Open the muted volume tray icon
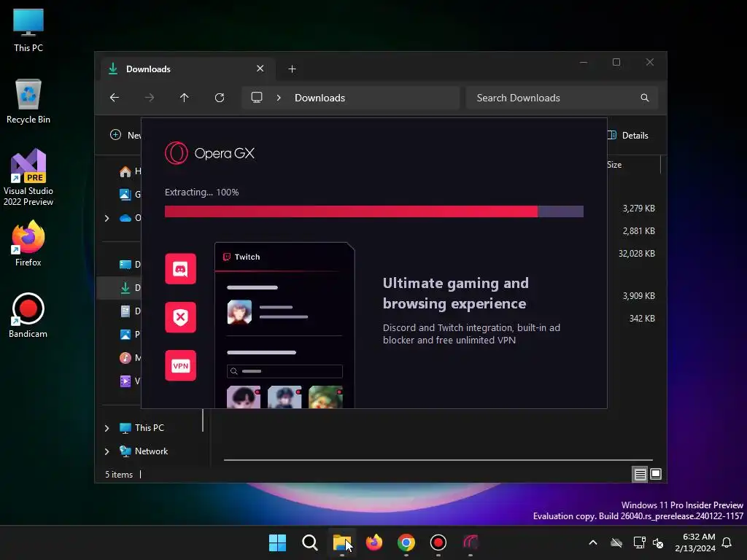This screenshot has height=560, width=747. pyautogui.click(x=658, y=542)
